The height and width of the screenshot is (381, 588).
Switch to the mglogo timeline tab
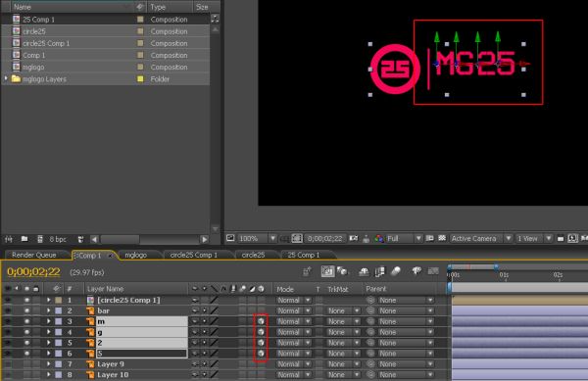click(x=136, y=255)
